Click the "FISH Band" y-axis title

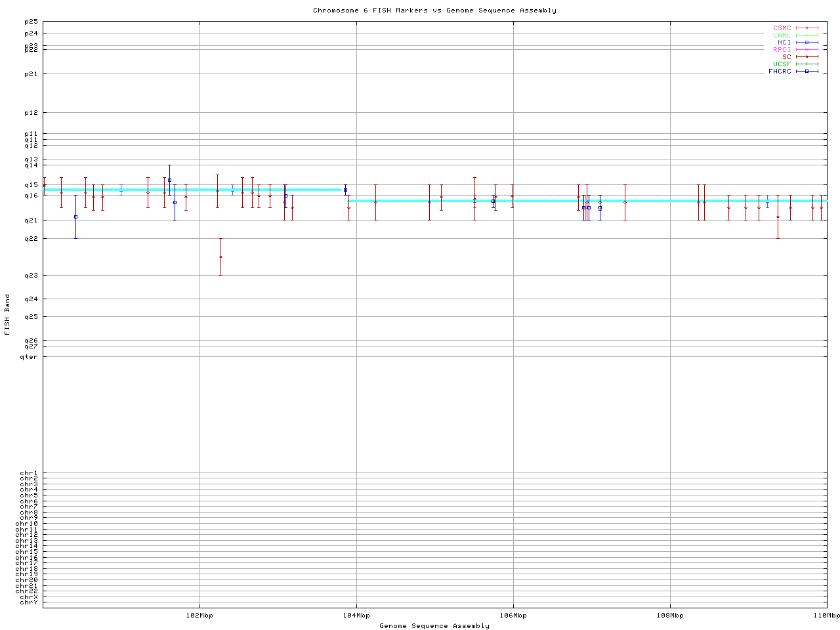(7, 314)
